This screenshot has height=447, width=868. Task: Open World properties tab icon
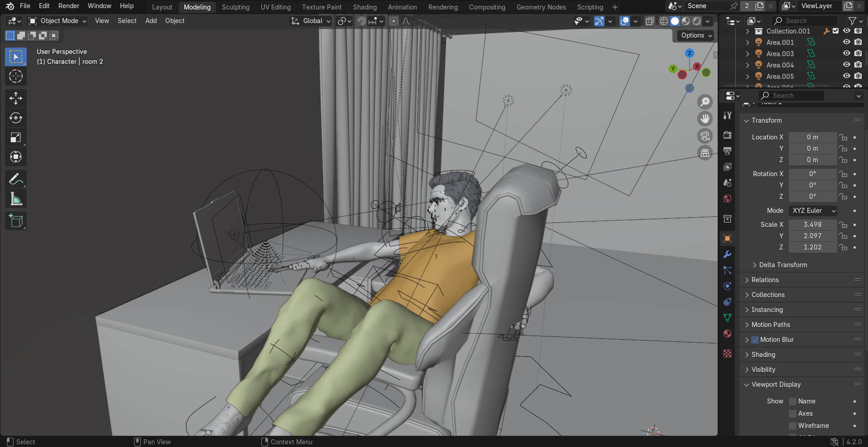click(727, 198)
